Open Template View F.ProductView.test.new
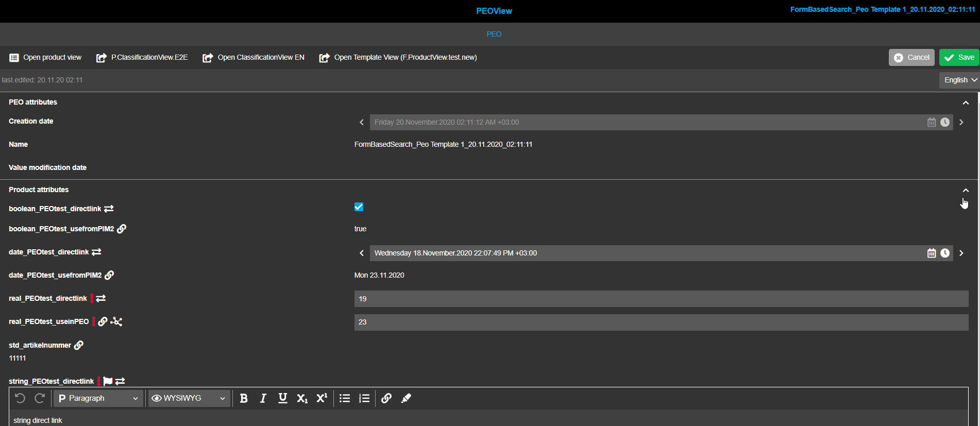Viewport: 980px width, 426px height. [398, 57]
